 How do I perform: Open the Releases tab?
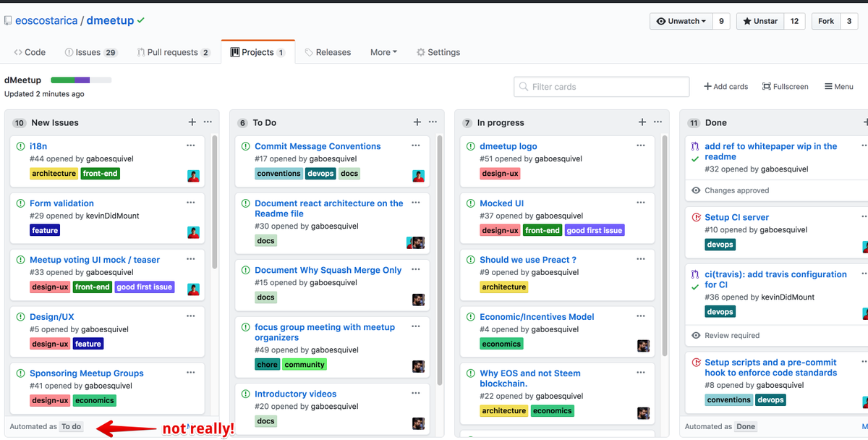[328, 52]
